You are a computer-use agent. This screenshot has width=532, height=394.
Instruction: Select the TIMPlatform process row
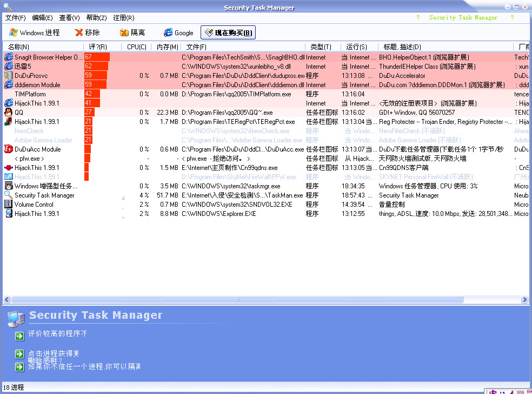(265, 94)
